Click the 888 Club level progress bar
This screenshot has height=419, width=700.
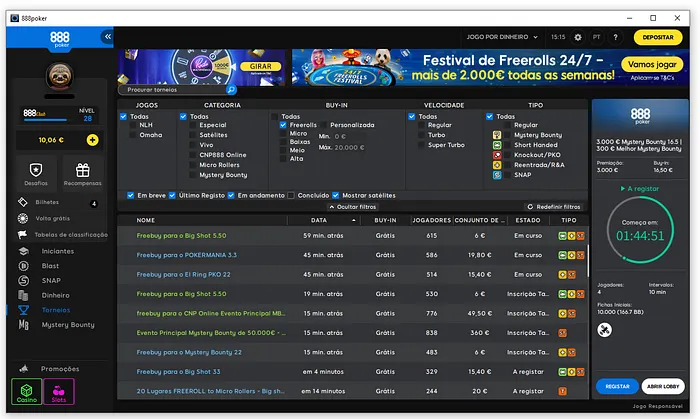tap(46, 120)
